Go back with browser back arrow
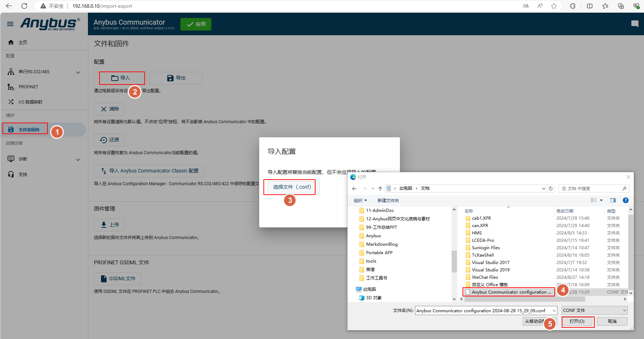 click(9, 6)
